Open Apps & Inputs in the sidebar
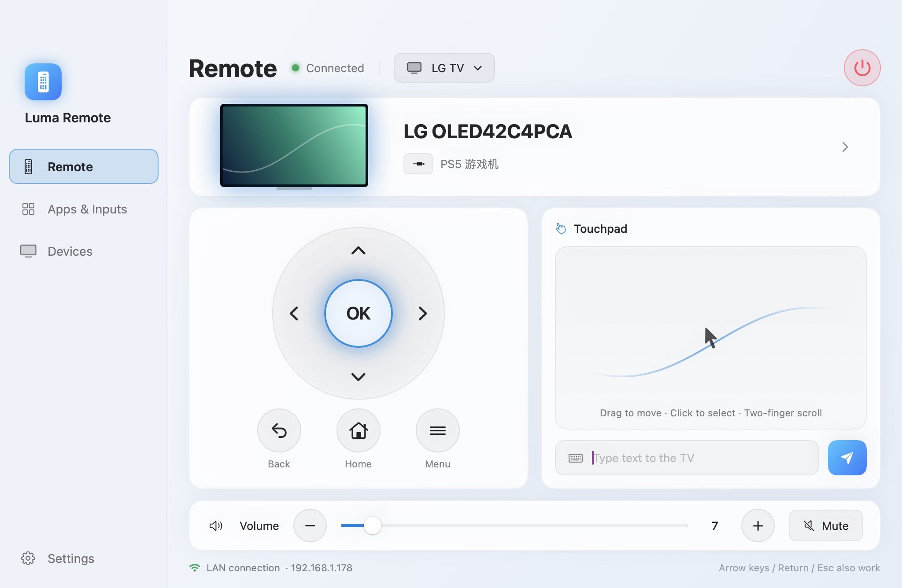The height and width of the screenshot is (588, 902). tap(84, 209)
